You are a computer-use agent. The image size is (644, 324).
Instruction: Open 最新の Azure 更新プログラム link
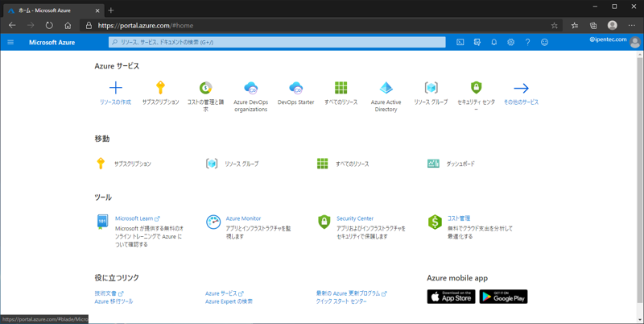tap(352, 293)
